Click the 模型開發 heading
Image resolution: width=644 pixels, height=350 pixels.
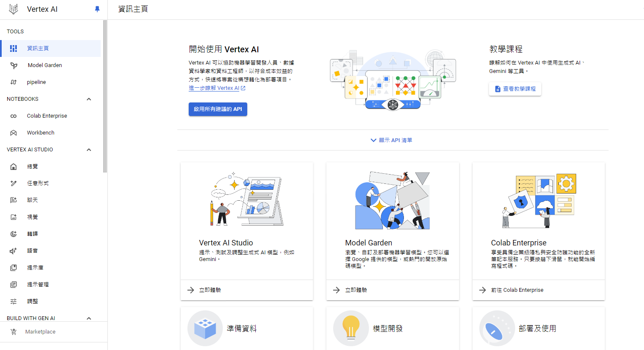[x=388, y=328]
